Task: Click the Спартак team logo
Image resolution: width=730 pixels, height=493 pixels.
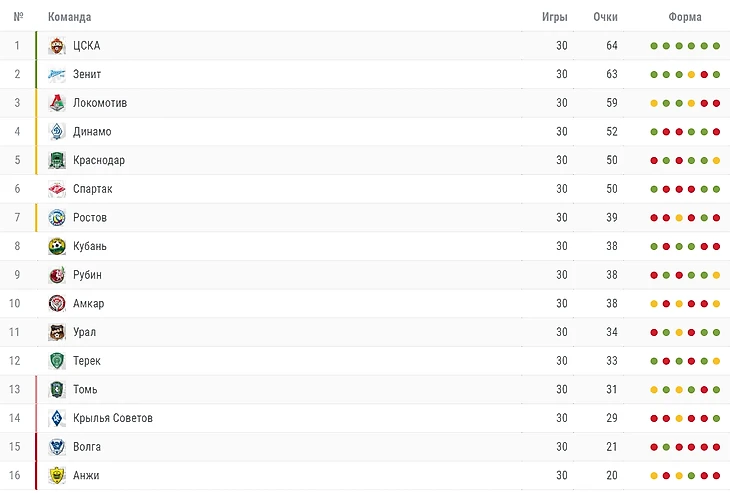Action: tap(57, 189)
